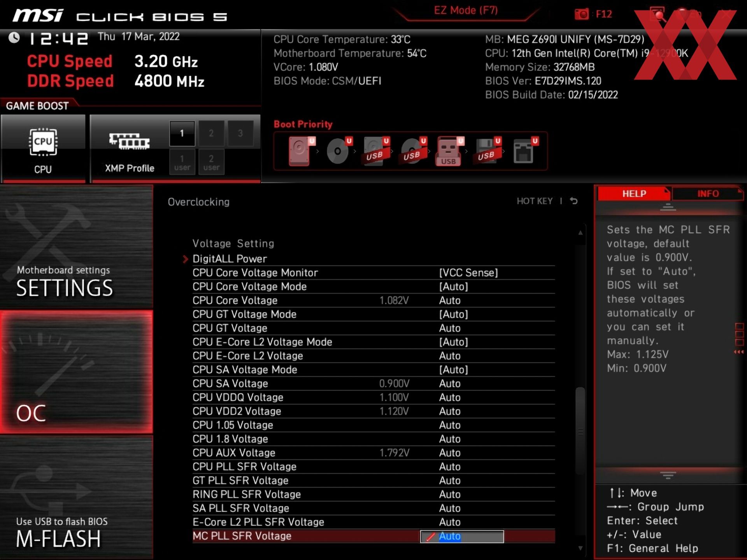Toggle XMP user profile 2

tap(211, 162)
